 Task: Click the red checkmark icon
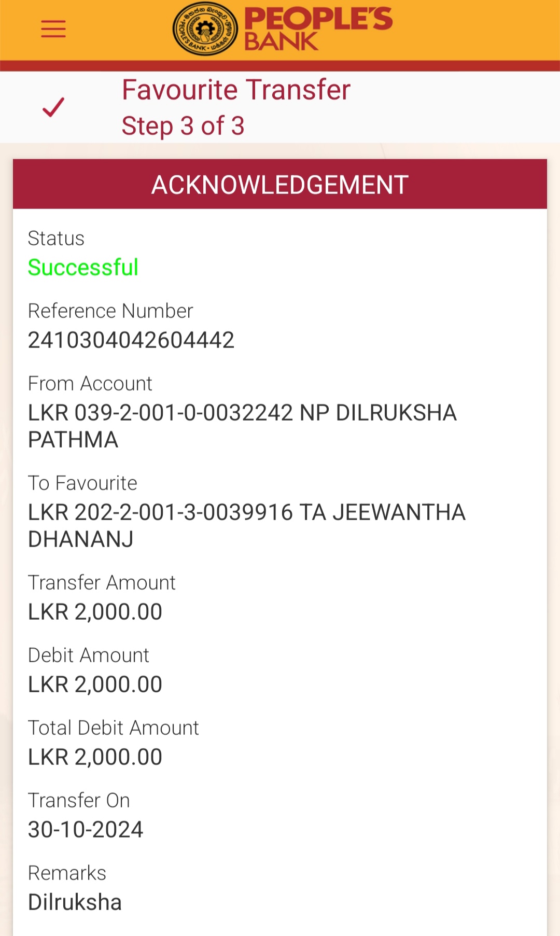click(53, 107)
